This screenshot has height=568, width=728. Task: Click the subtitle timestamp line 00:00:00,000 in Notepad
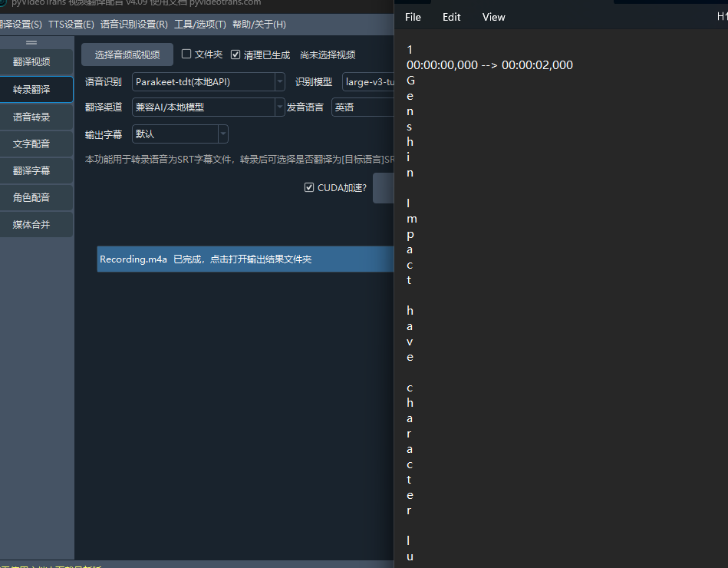(489, 65)
